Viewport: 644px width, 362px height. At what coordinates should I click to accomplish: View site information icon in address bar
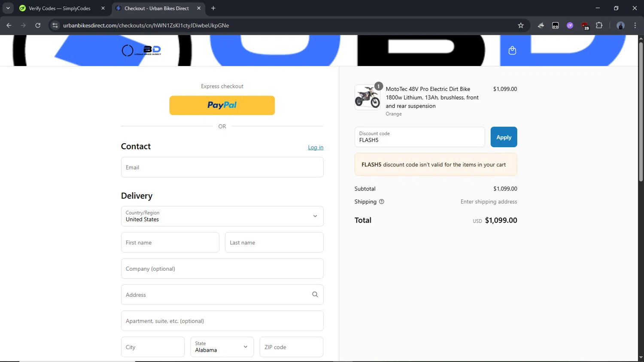click(55, 25)
